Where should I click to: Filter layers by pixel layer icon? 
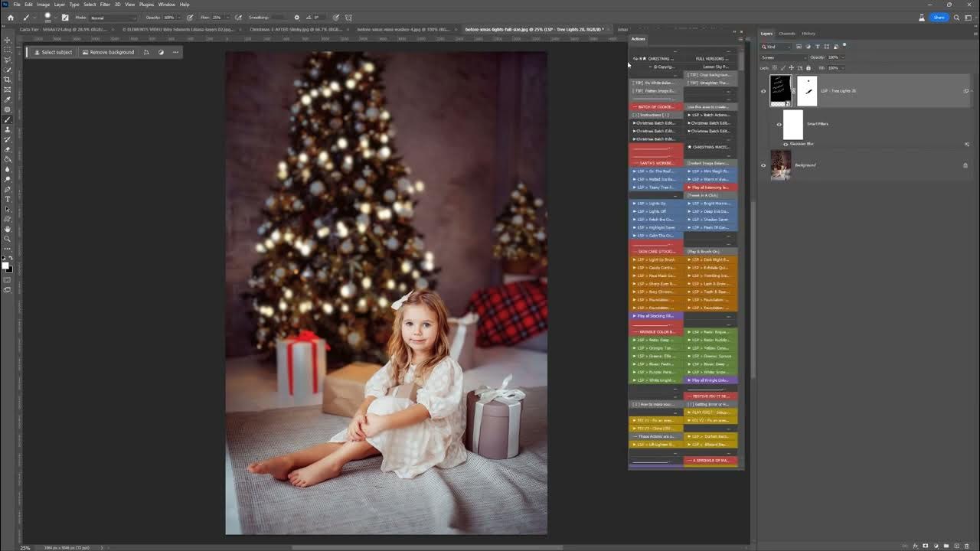799,47
